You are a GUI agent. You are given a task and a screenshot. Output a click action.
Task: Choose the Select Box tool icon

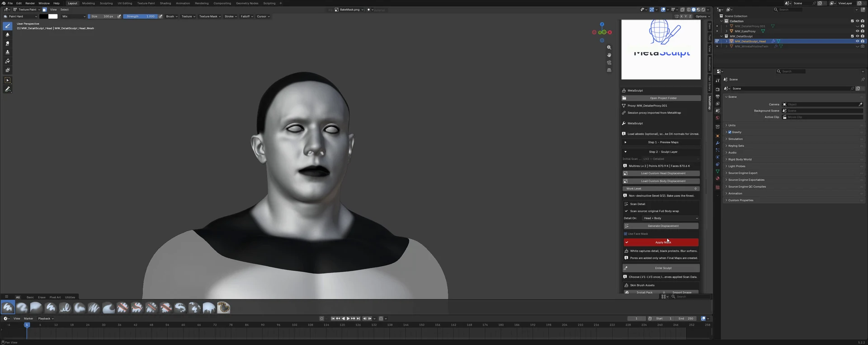[x=8, y=80]
